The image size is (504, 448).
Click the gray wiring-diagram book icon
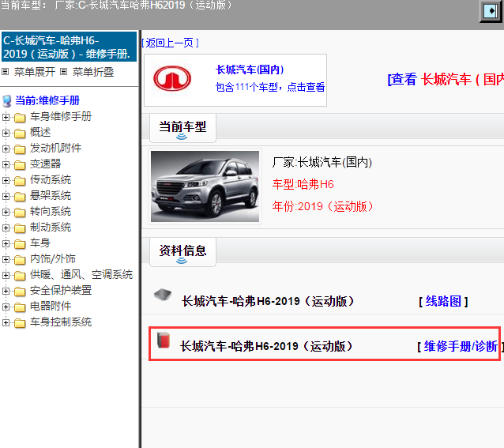(x=163, y=294)
